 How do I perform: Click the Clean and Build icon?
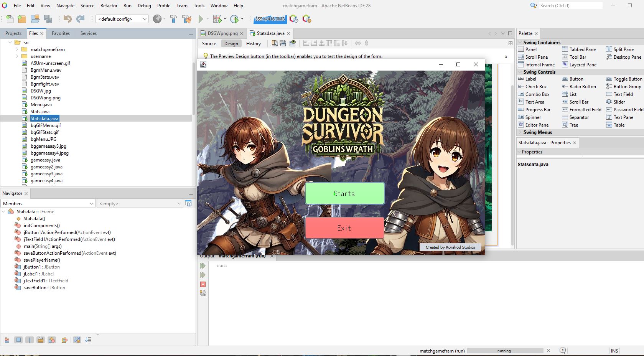tap(187, 19)
